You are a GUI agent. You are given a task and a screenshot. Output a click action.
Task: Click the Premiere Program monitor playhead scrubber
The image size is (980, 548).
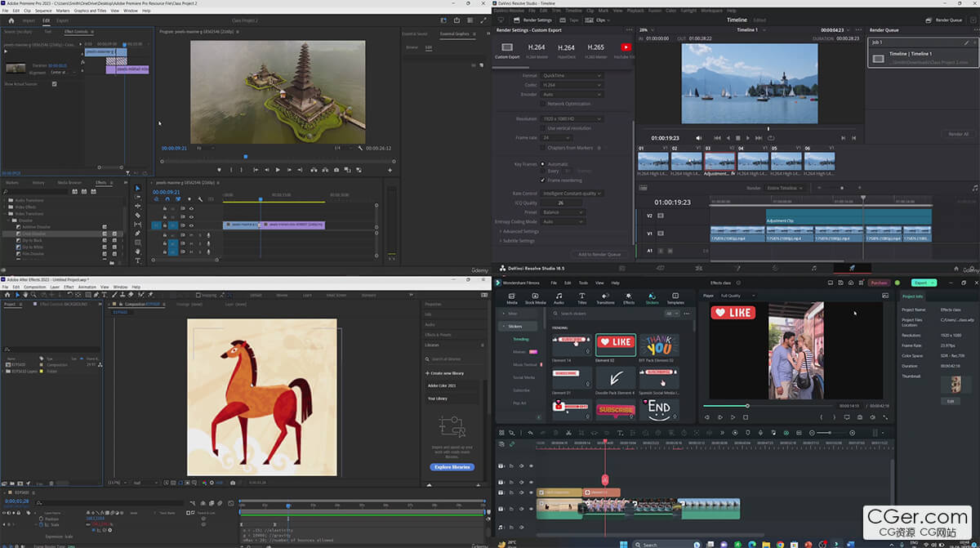[x=246, y=156]
